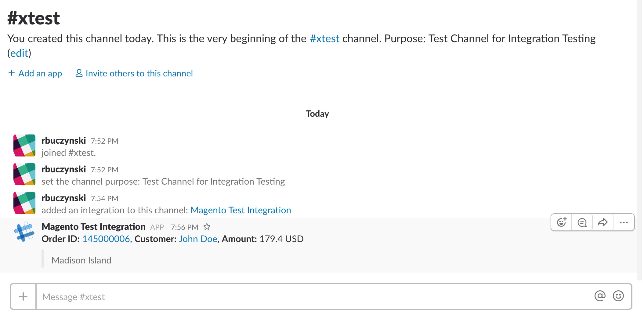This screenshot has height=316, width=644.
Task: Open the mention (@) picker
Action: 600,296
